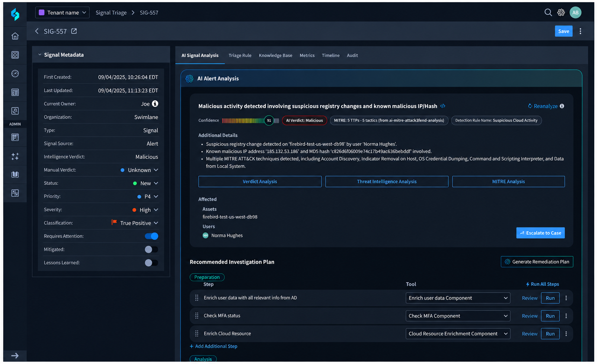Expand sidebar with bottom arrow icon
The width and height of the screenshot is (598, 364).
[15, 355]
